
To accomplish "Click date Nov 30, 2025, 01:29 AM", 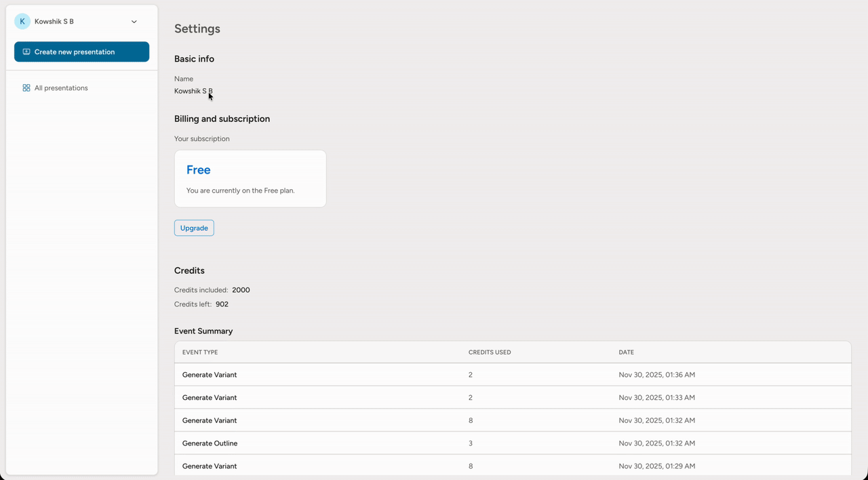I will [657, 466].
